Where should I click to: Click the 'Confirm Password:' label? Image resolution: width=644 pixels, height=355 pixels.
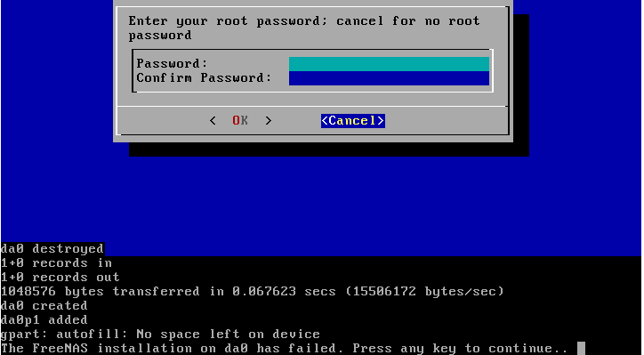point(204,77)
